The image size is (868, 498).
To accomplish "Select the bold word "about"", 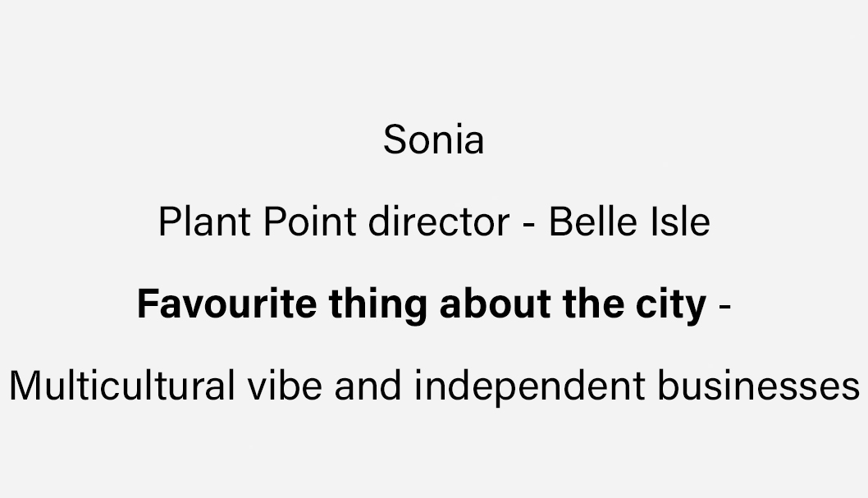I will pos(495,304).
